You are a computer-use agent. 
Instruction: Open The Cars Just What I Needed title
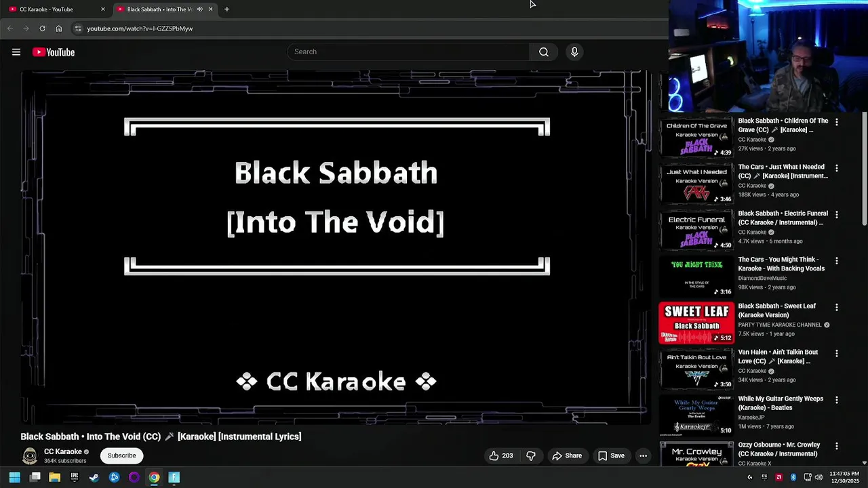coord(783,171)
